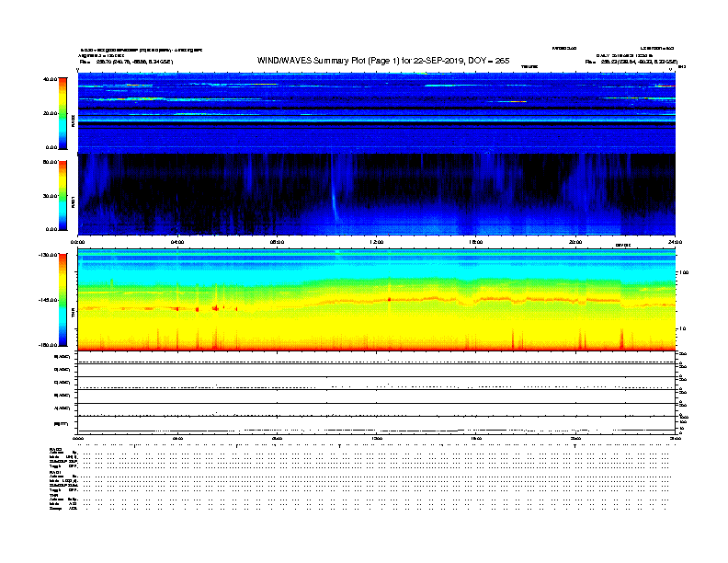Click the 12:00 tick label under RAD1 panel
Screen dimensions: 728x563
[x=377, y=242]
